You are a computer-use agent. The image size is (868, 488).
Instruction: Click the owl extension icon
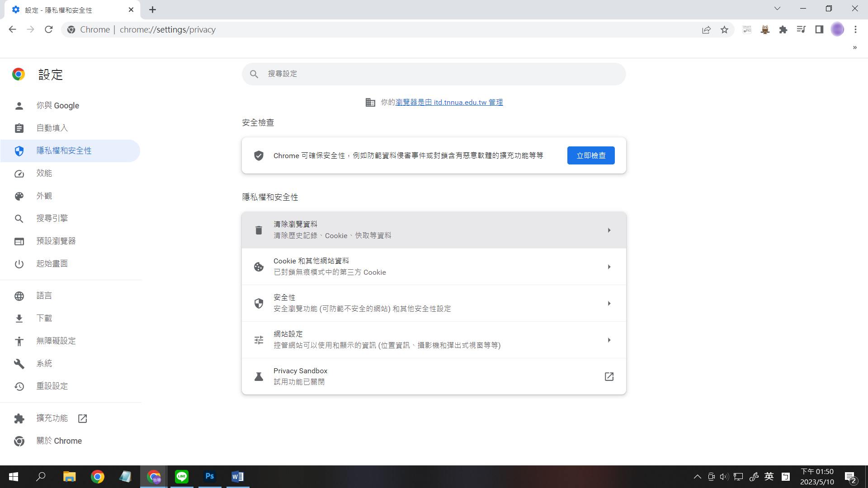pyautogui.click(x=765, y=30)
